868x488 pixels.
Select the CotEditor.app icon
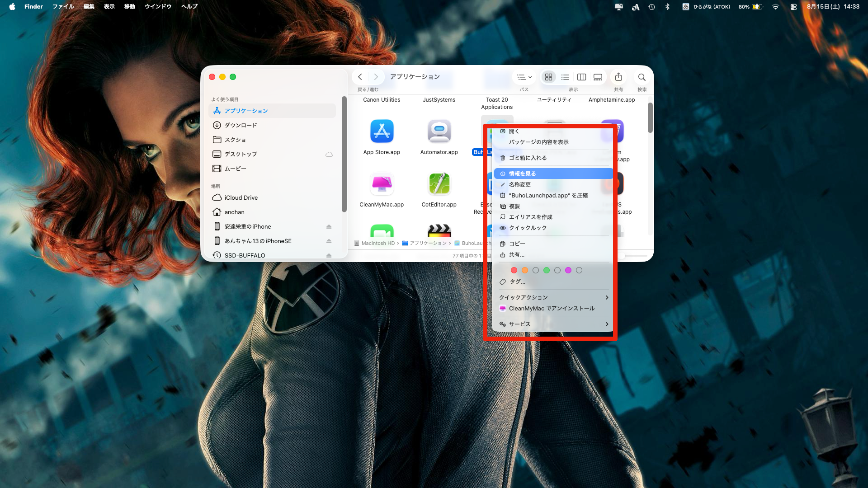point(439,184)
